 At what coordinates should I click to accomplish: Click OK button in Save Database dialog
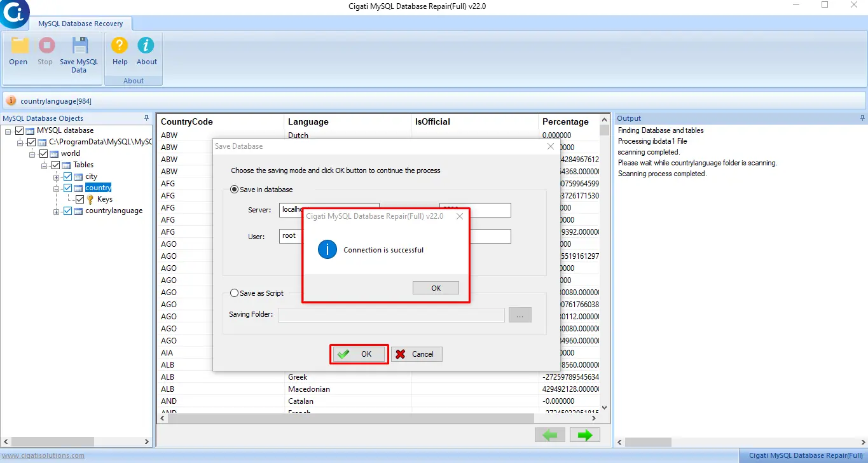point(359,354)
